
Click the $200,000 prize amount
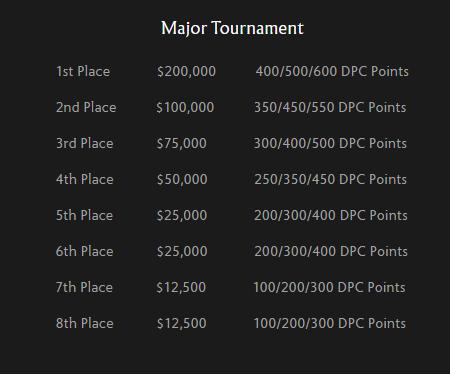[x=186, y=71]
